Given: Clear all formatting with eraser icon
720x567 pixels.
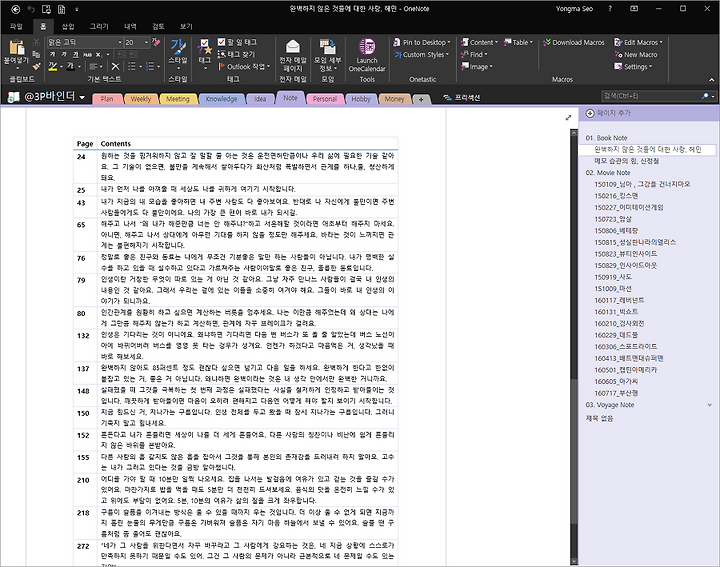Looking at the screenshot, I should (157, 42).
